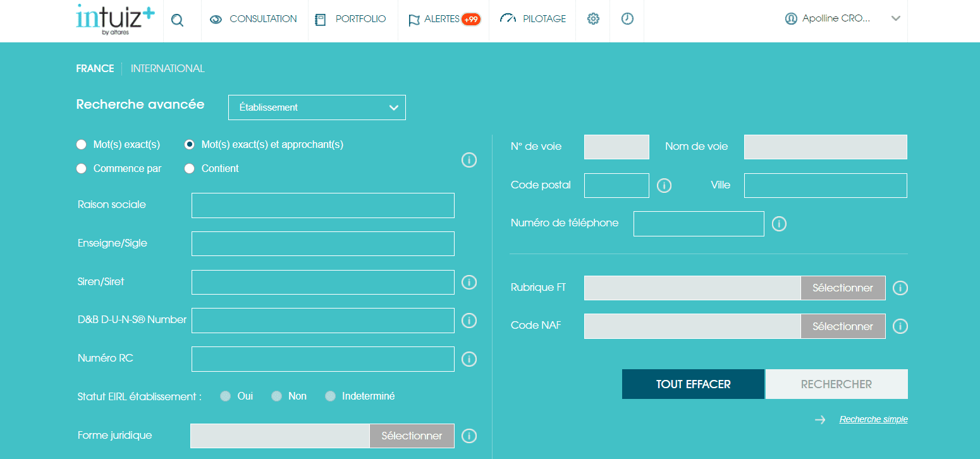
Task: Show info icon for Code NAF
Action: coord(900,326)
